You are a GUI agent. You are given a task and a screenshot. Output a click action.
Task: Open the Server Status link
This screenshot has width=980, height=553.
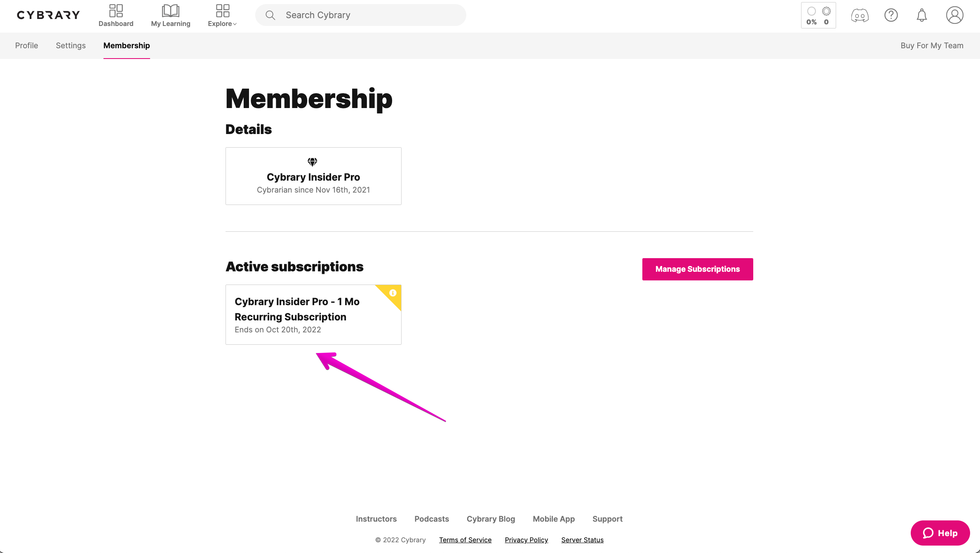[582, 540]
